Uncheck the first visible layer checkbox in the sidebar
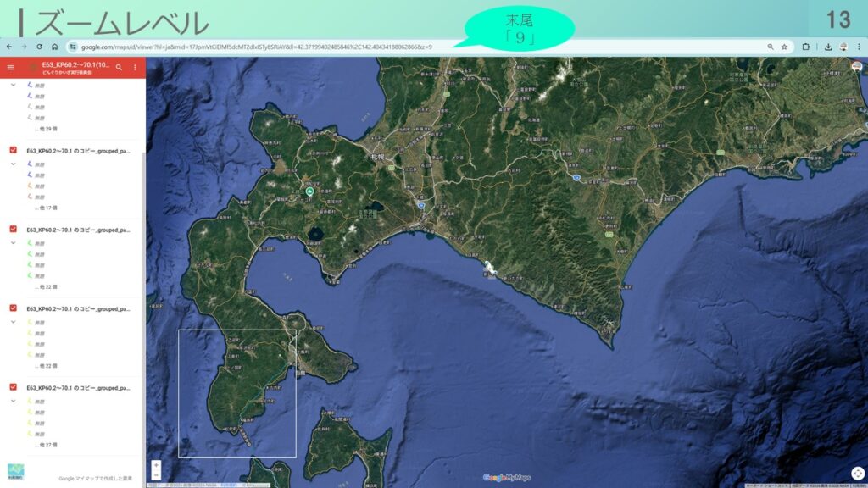Image resolution: width=868 pixels, height=488 pixels. point(13,150)
